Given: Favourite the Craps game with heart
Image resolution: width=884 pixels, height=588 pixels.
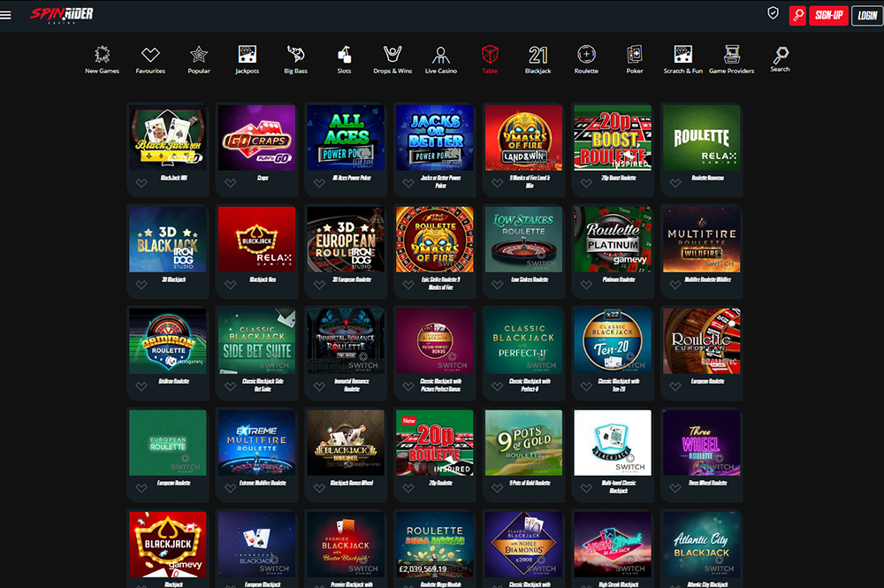Looking at the screenshot, I should (x=230, y=183).
